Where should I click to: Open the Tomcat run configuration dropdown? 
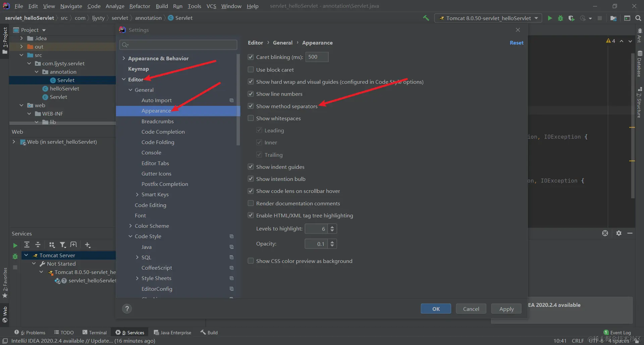click(488, 18)
